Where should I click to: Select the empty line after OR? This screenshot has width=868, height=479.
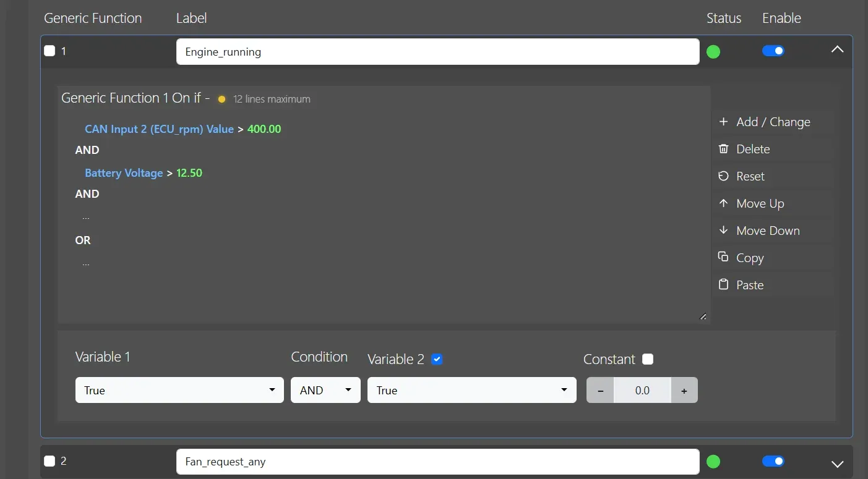point(86,263)
